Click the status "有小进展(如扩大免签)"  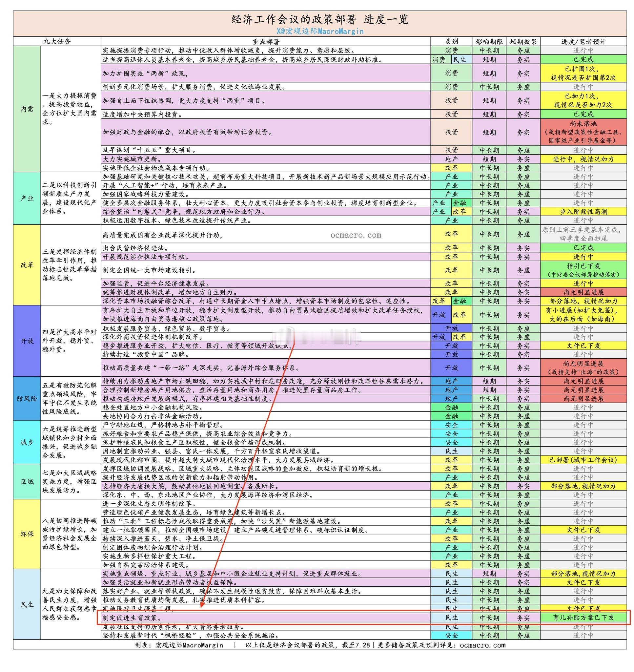tap(583, 315)
